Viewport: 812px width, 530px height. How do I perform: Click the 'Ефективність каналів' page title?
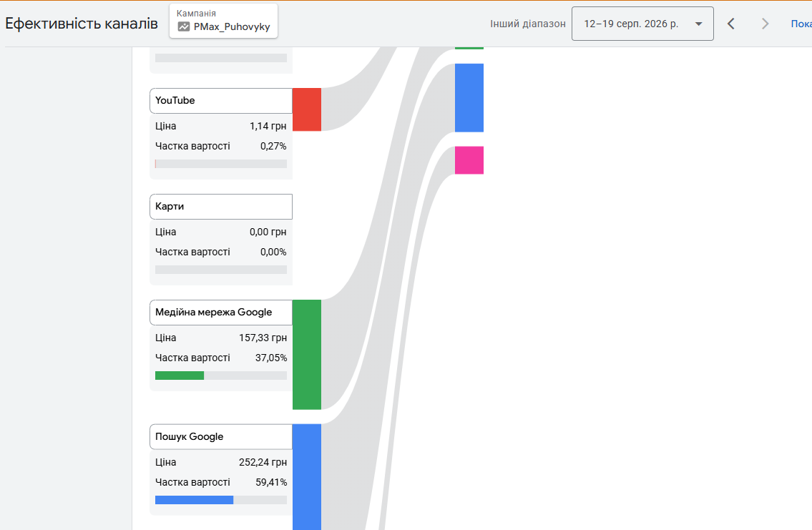tap(82, 24)
